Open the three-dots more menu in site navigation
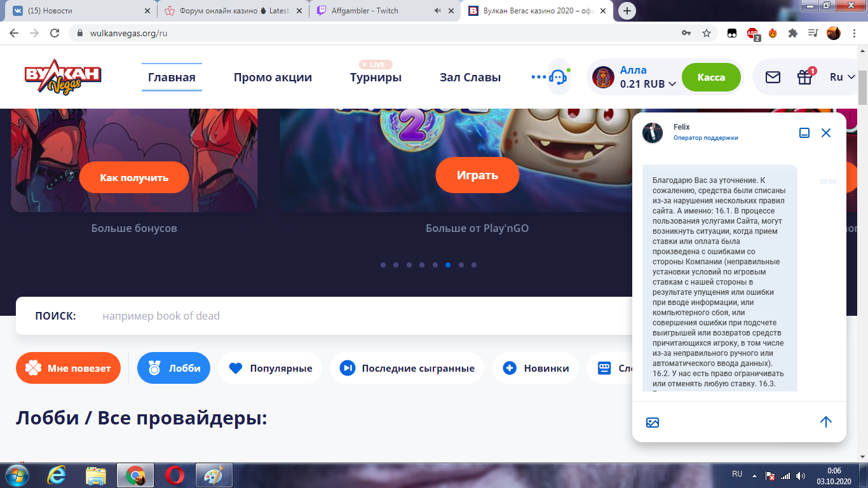The height and width of the screenshot is (488, 868). click(x=539, y=77)
